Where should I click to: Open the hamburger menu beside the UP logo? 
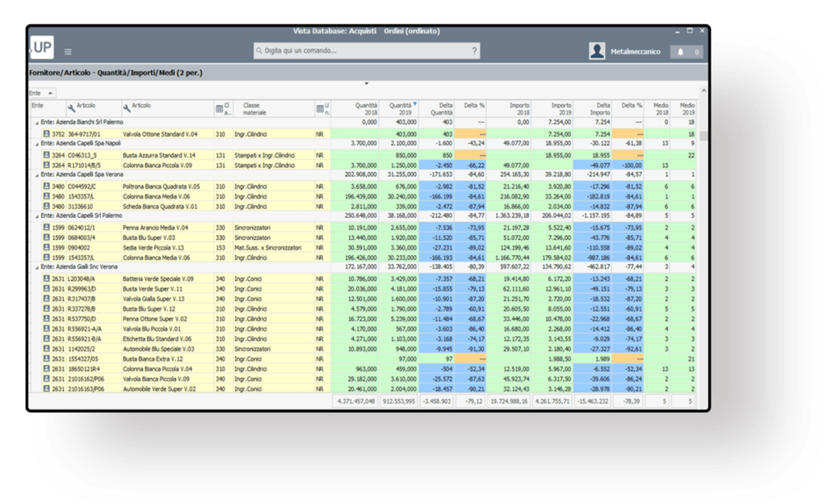(68, 52)
